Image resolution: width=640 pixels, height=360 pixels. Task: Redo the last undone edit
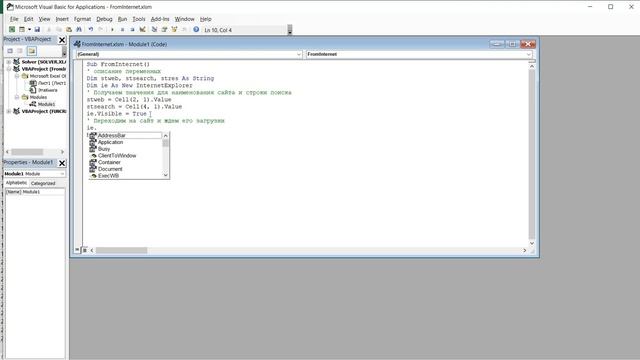click(x=100, y=29)
